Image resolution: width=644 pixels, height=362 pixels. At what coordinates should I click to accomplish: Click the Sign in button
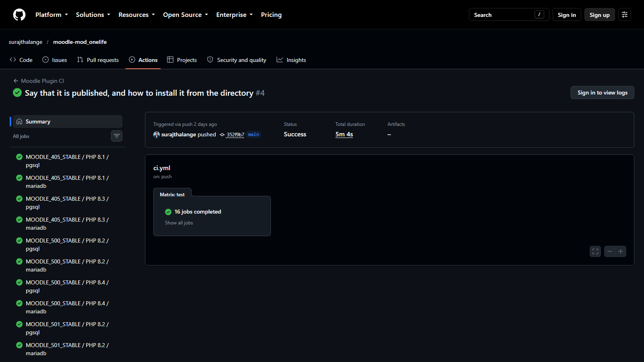pos(567,15)
